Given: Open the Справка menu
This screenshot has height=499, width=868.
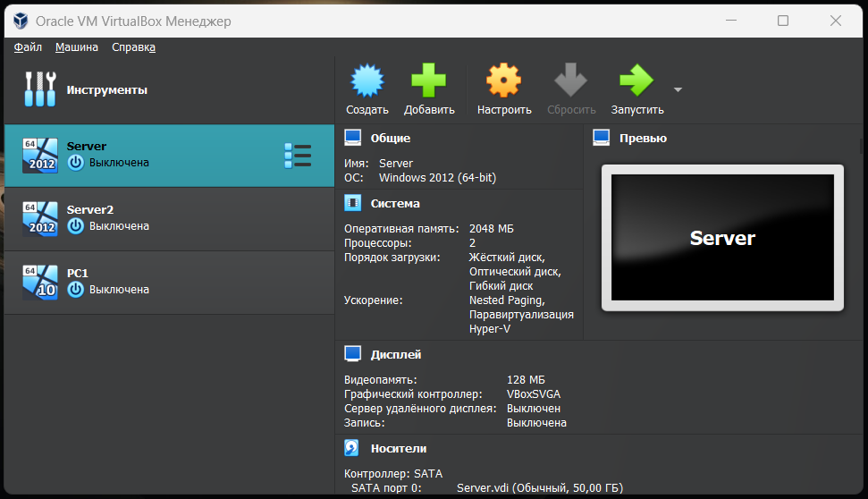Looking at the screenshot, I should [x=133, y=47].
